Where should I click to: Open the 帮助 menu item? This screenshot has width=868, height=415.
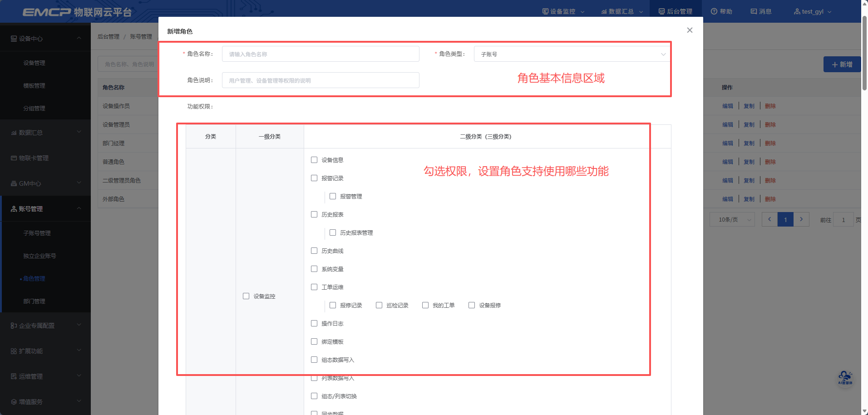click(721, 11)
